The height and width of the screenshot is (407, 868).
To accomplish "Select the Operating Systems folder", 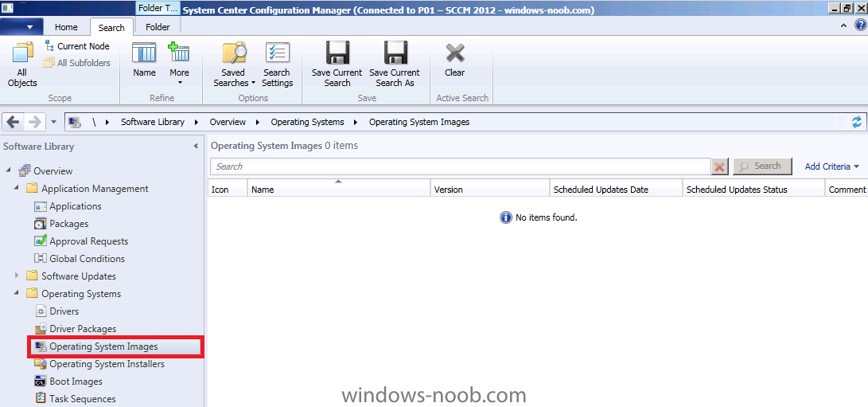I will (x=81, y=294).
